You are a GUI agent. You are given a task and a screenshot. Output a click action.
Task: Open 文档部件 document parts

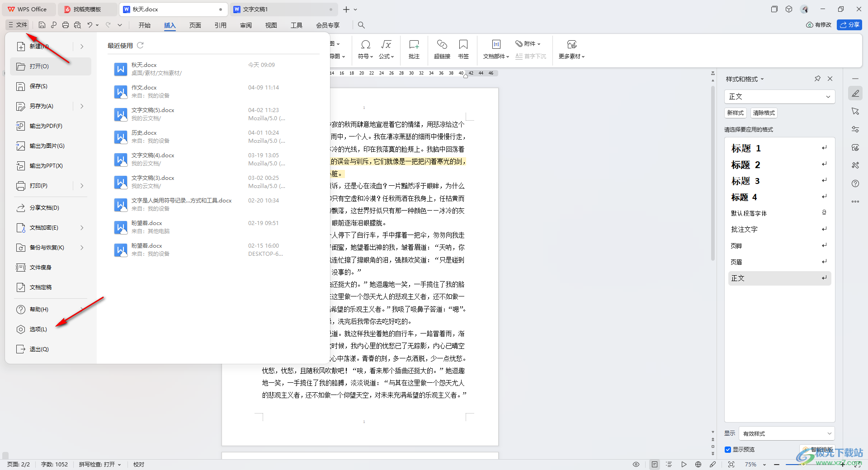click(x=496, y=50)
